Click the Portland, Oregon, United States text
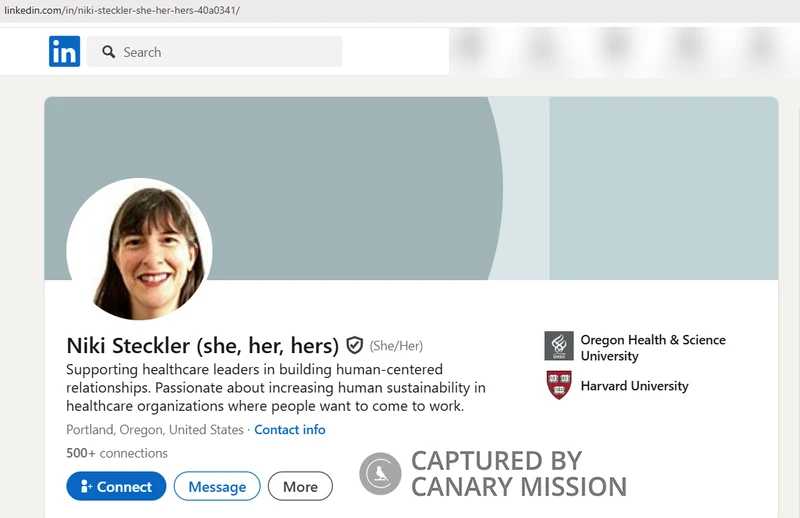This screenshot has width=800, height=518. tap(155, 430)
